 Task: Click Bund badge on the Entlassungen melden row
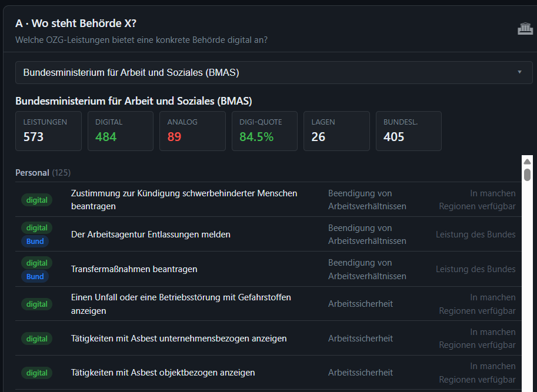35,241
